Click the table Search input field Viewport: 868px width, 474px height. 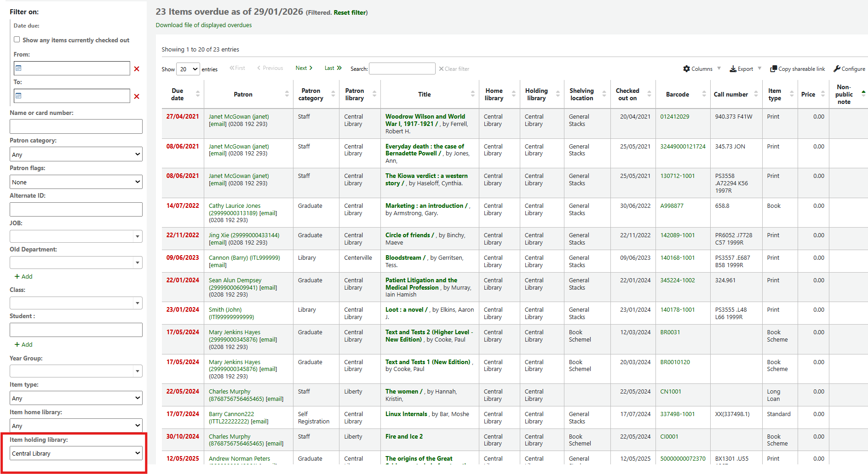point(402,69)
